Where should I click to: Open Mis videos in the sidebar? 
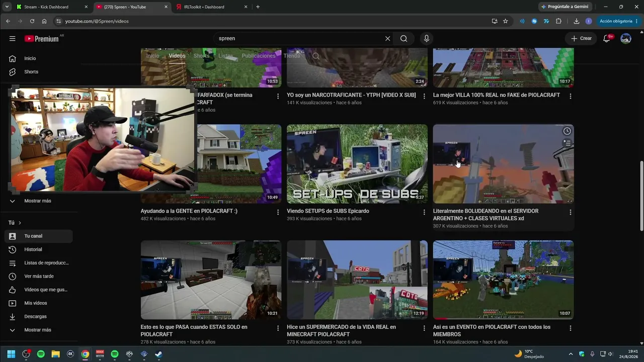coord(39,303)
